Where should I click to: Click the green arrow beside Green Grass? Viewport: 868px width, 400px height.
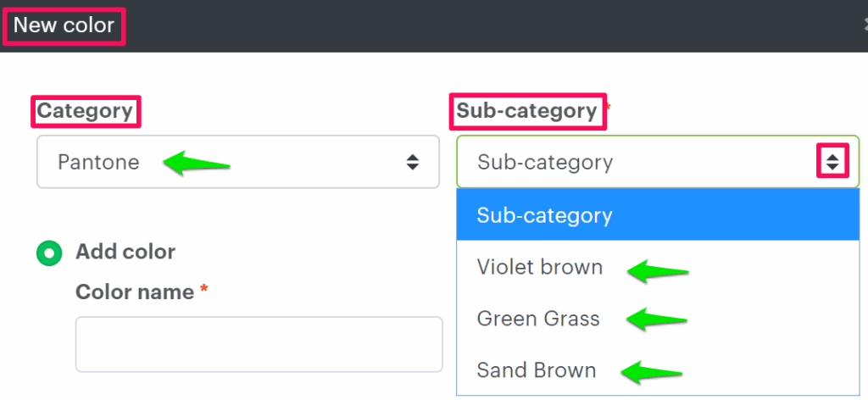[656, 319]
